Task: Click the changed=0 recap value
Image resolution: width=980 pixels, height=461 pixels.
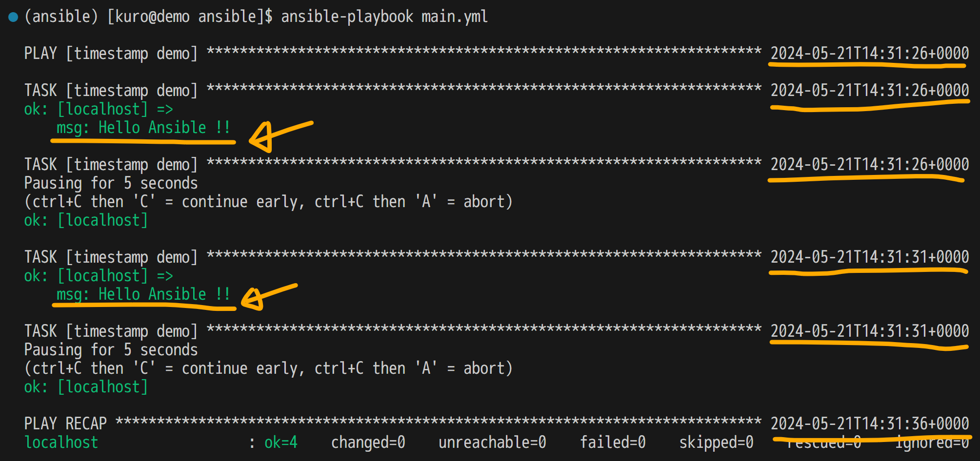Action: [368, 442]
